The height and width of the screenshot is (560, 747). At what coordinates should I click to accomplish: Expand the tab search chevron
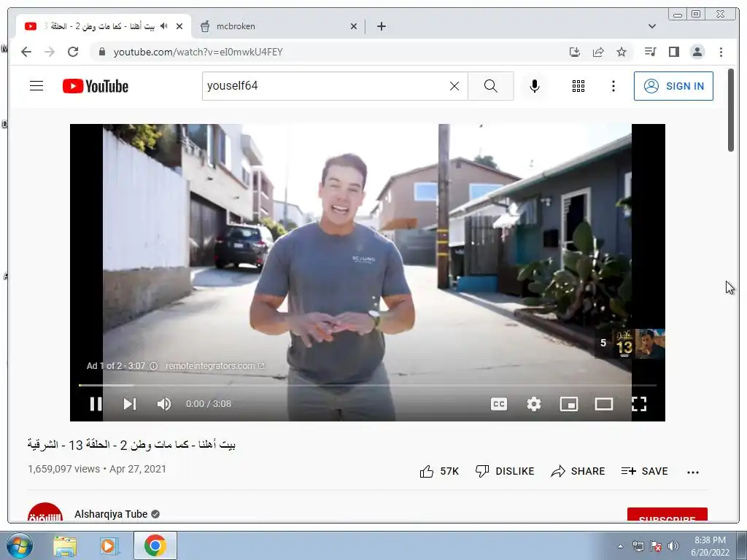651,26
